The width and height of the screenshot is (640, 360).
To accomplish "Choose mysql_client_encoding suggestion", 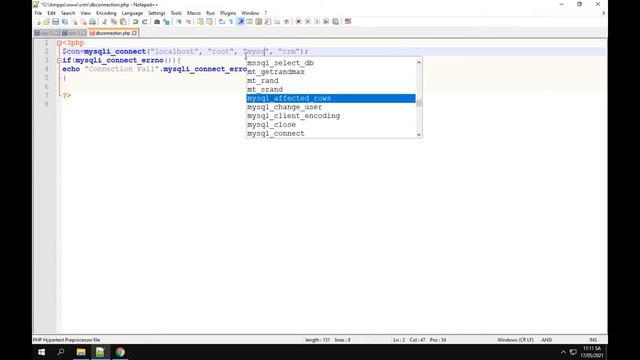I will tap(331, 116).
